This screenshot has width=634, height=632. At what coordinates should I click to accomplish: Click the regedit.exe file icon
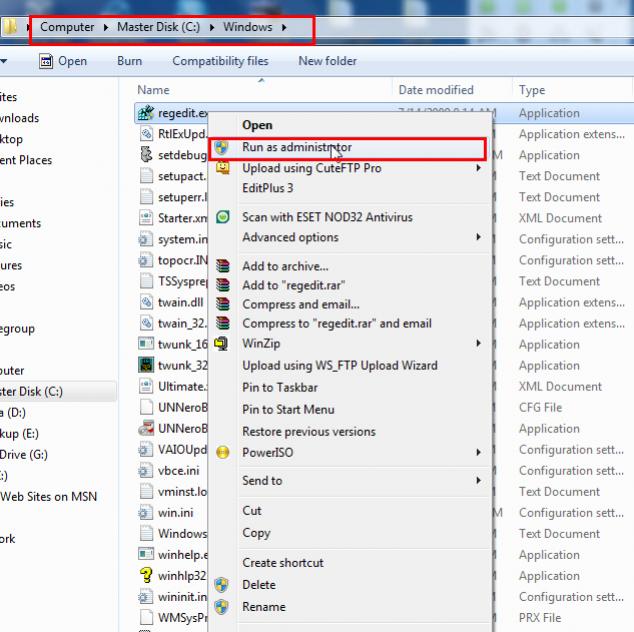(x=146, y=113)
